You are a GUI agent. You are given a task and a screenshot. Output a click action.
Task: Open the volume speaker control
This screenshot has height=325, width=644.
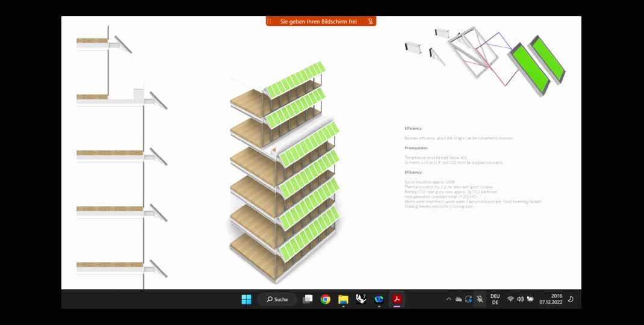coord(520,299)
